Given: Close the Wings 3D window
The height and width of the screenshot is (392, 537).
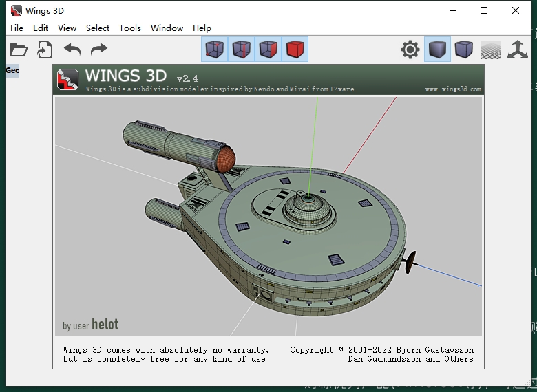Looking at the screenshot, I should pyautogui.click(x=516, y=10).
